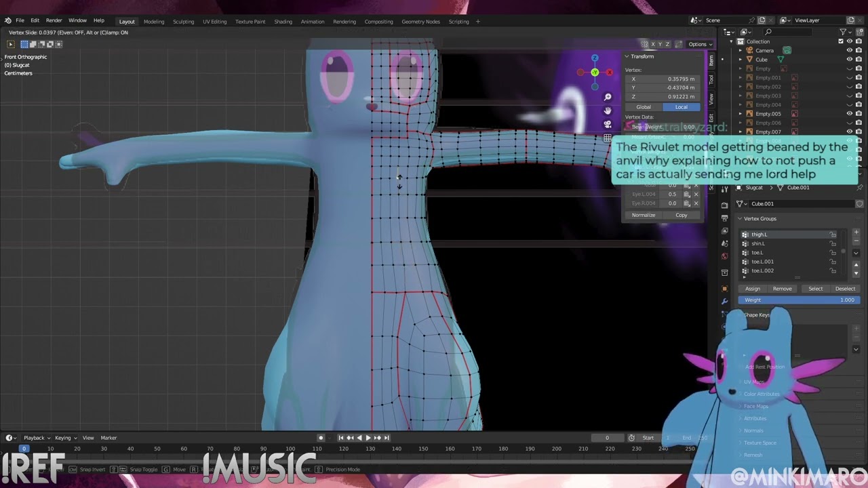Collapse the Collection tree
Image resolution: width=868 pixels, height=488 pixels.
732,41
